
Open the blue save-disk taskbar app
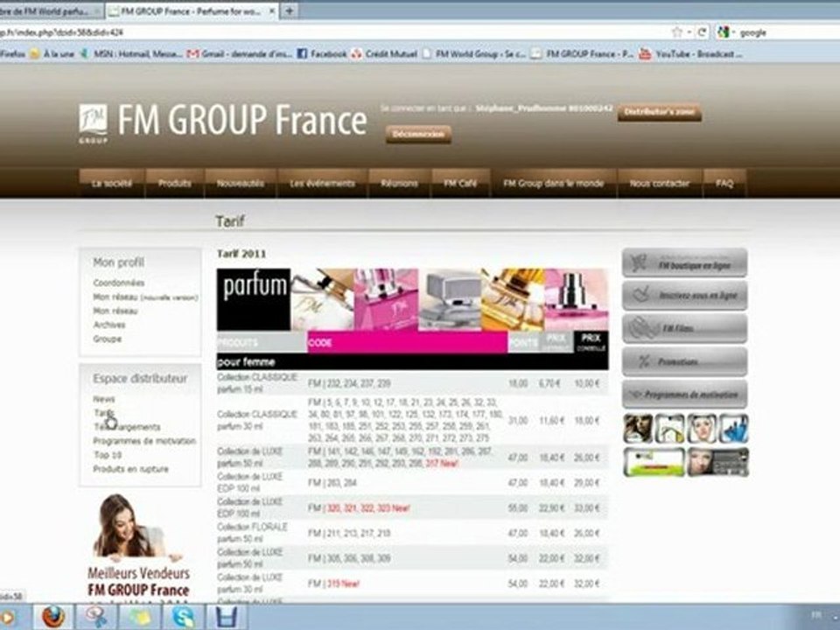[x=227, y=617]
